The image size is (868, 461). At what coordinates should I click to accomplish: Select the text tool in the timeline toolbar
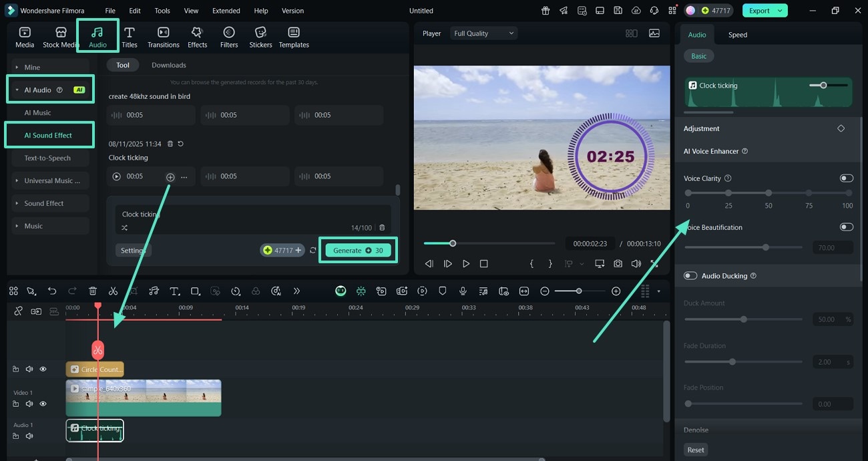pos(174,291)
